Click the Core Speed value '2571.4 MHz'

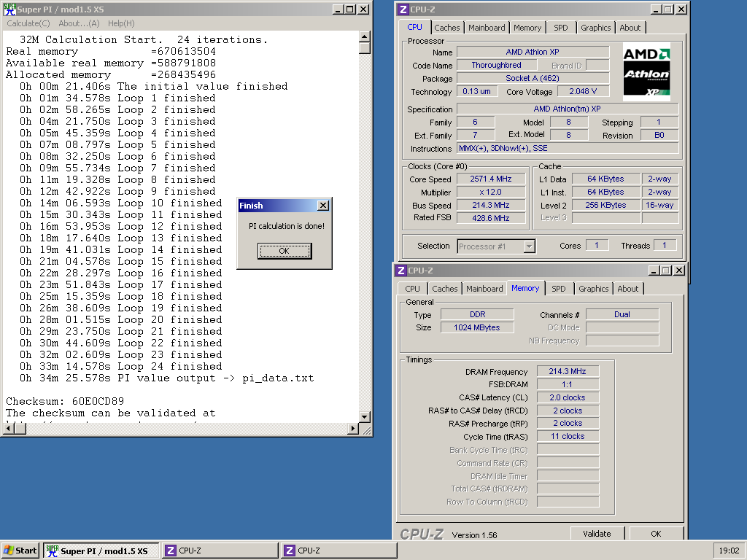(x=491, y=179)
